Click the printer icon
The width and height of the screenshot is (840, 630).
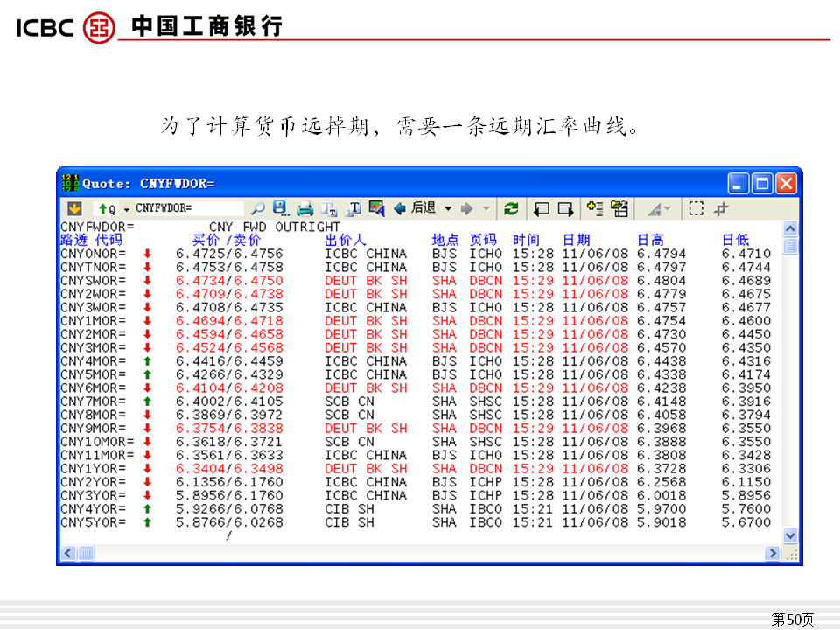point(304,209)
